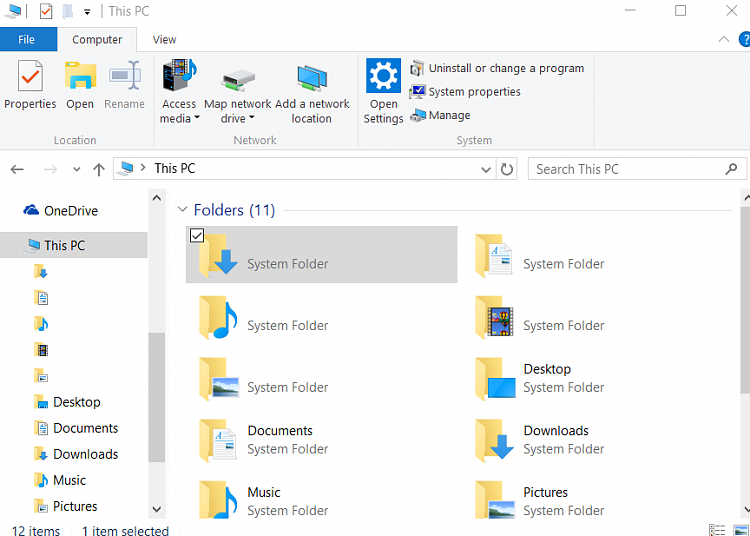750x536 pixels.
Task: Select the unnamed video film System Folder
Action: click(x=542, y=317)
